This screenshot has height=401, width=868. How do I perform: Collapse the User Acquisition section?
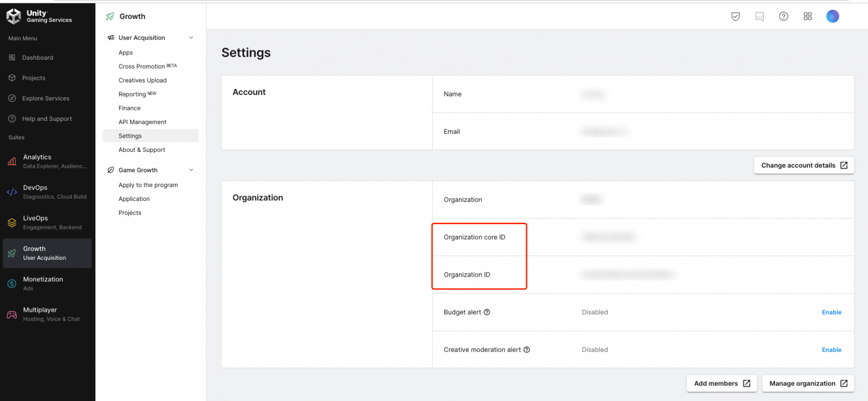(191, 38)
